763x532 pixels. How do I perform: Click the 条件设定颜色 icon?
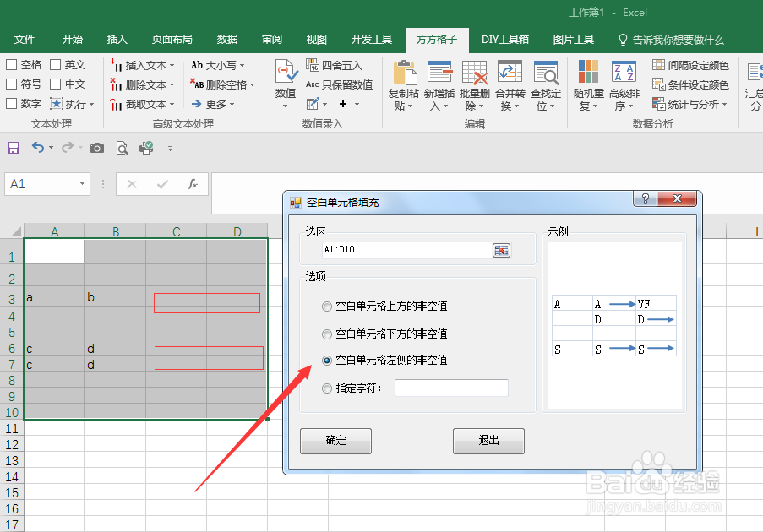pyautogui.click(x=658, y=84)
